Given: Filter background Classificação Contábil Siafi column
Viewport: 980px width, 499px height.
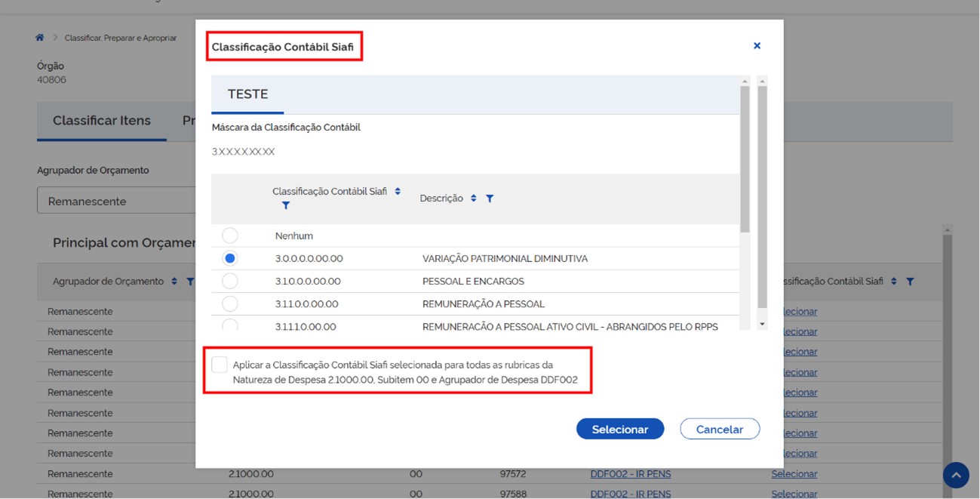Looking at the screenshot, I should click(910, 282).
